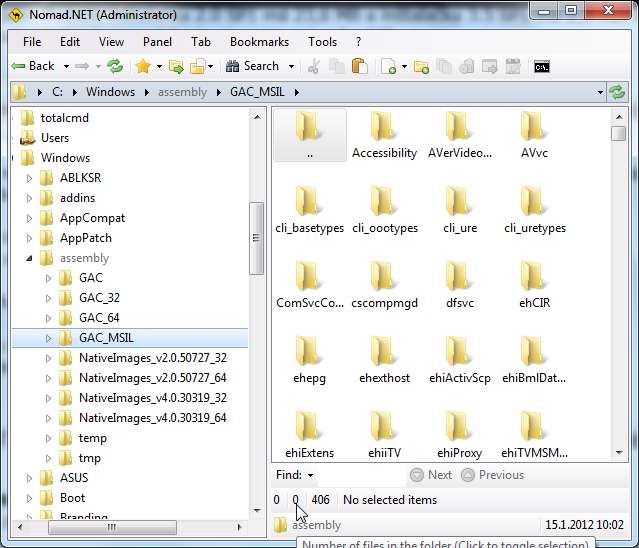Select the temp folder in tree

(x=93, y=438)
